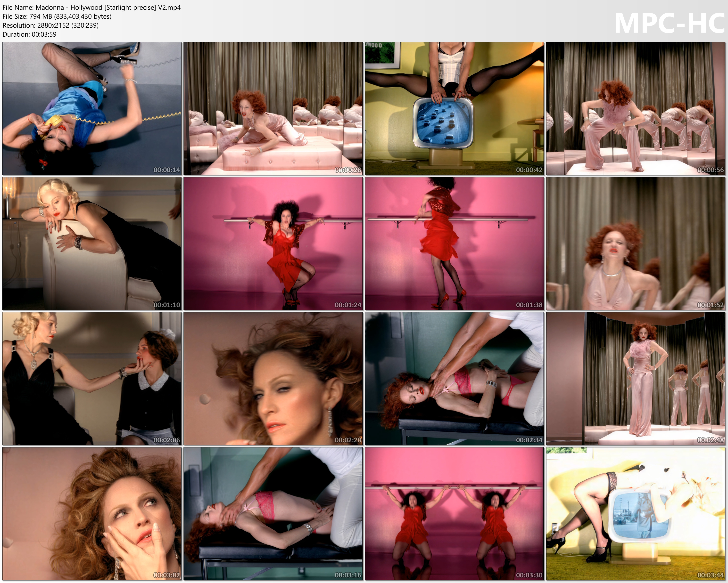The width and height of the screenshot is (728, 583).
Task: Select the frame stamped 00:00:42
Action: coord(455,109)
